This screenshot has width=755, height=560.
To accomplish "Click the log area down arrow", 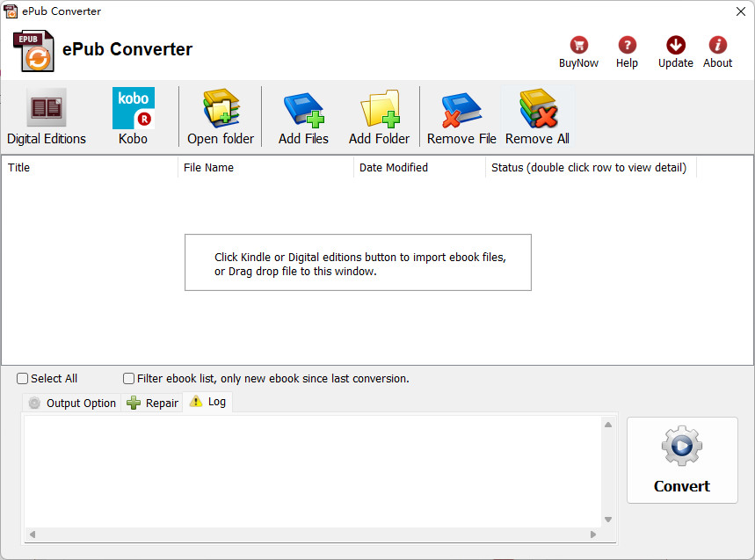I will [x=608, y=520].
